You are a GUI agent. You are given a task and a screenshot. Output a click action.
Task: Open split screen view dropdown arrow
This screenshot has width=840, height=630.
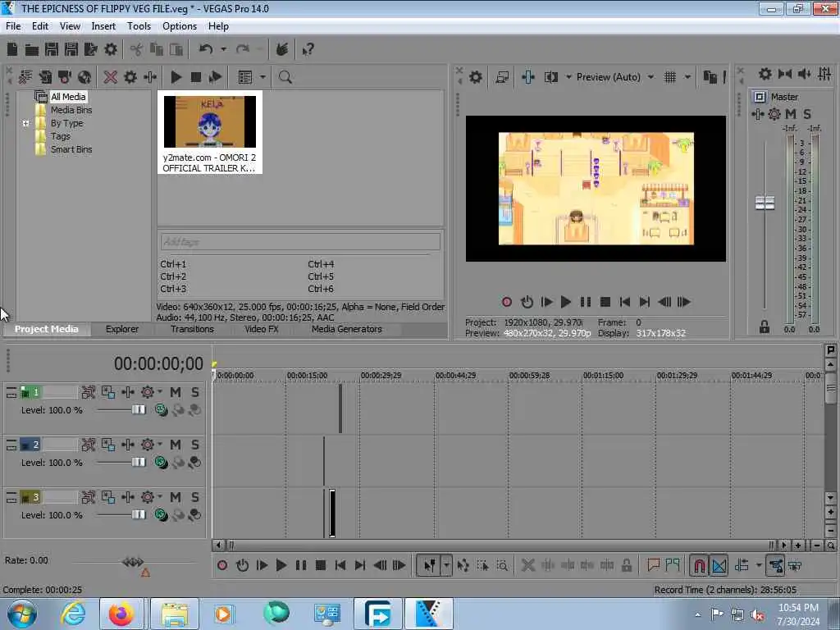568,77
